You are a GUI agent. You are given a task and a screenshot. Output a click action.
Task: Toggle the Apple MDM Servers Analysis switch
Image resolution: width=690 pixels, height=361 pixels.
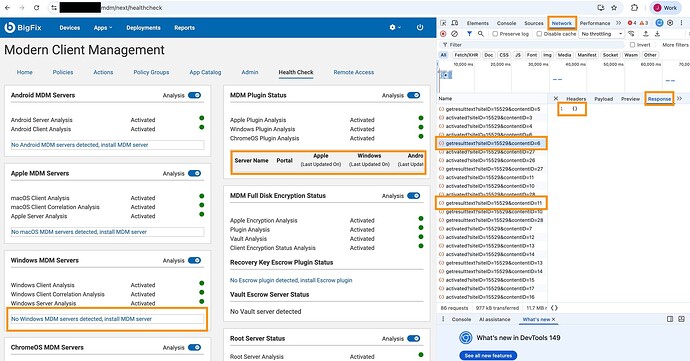[195, 173]
